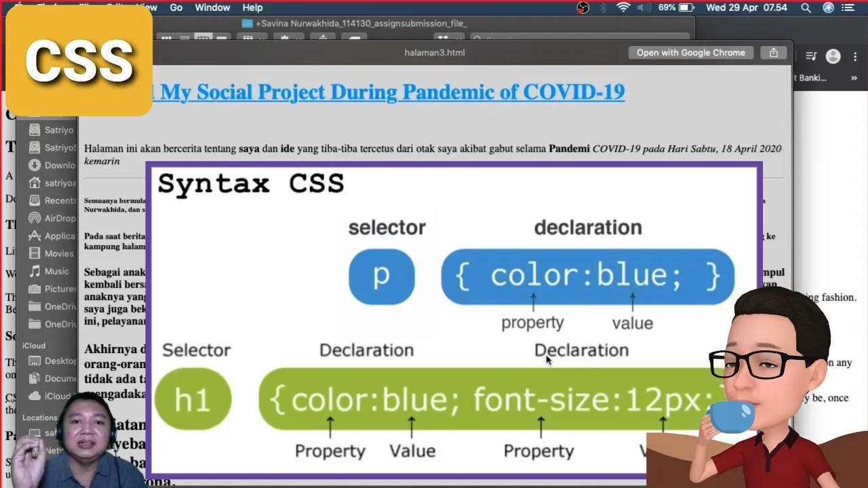Open Movies in Finder sidebar
This screenshot has width=868, height=488.
[51, 253]
